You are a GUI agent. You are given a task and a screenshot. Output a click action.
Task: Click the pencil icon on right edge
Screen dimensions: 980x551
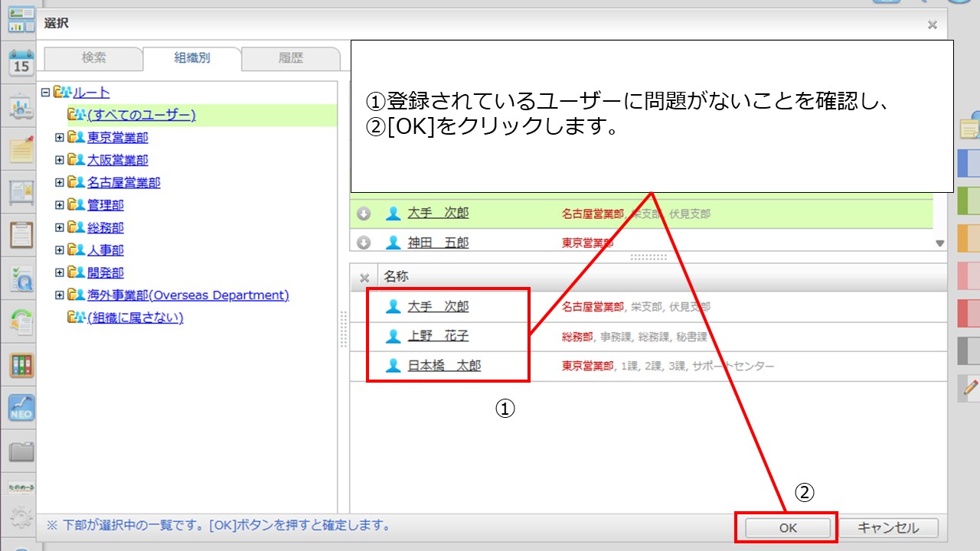[x=970, y=388]
